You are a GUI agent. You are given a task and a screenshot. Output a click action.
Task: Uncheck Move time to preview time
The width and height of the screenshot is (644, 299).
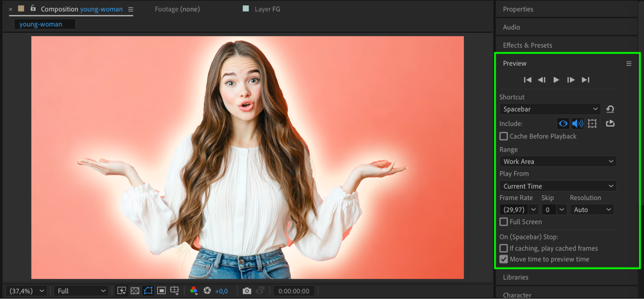(504, 259)
